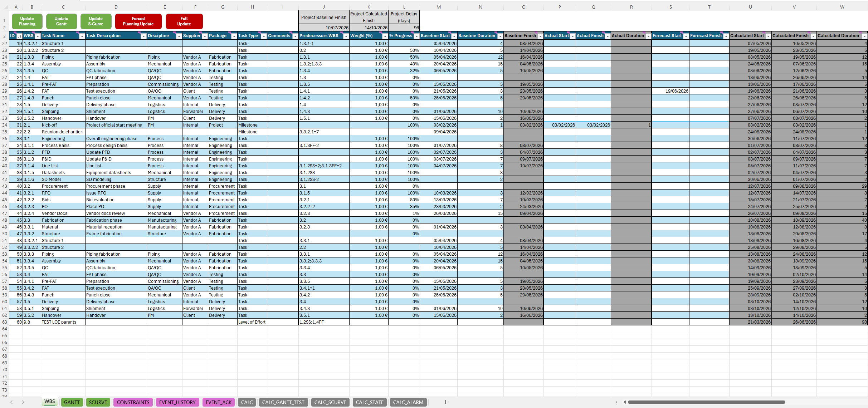Viewport: 868px width, 408px height.
Task: Open the Predecessors WBS filter dropdown
Action: coord(346,36)
